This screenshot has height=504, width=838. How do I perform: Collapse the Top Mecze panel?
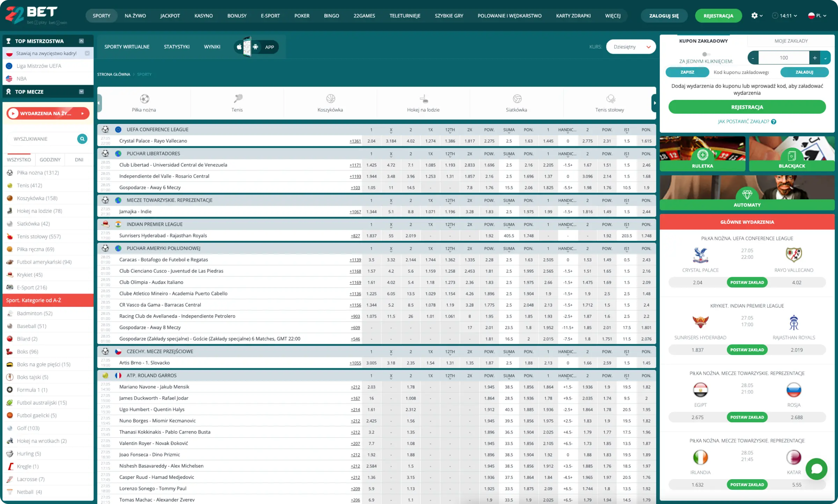tap(81, 91)
